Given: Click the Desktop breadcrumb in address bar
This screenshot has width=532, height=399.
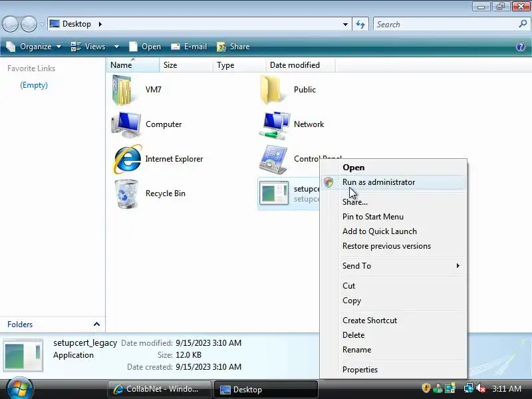Looking at the screenshot, I should point(76,24).
